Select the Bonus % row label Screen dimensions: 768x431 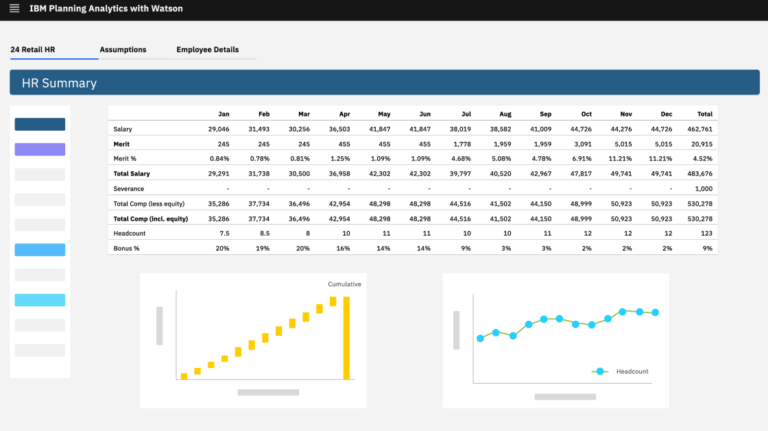pos(126,247)
